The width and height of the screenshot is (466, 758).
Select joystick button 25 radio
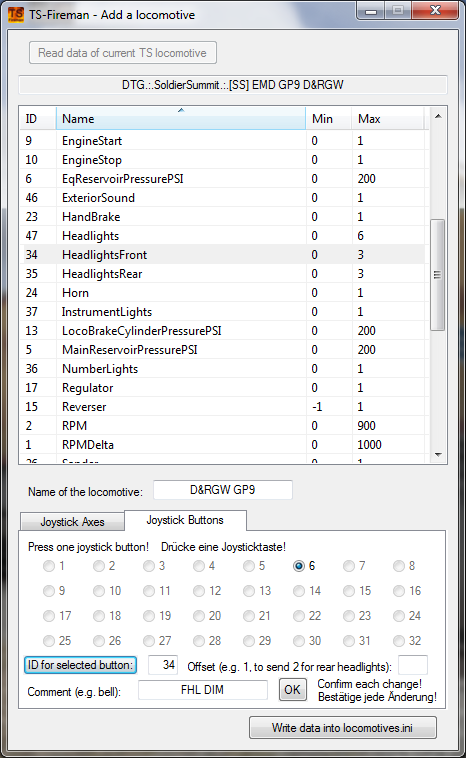[x=49, y=641]
